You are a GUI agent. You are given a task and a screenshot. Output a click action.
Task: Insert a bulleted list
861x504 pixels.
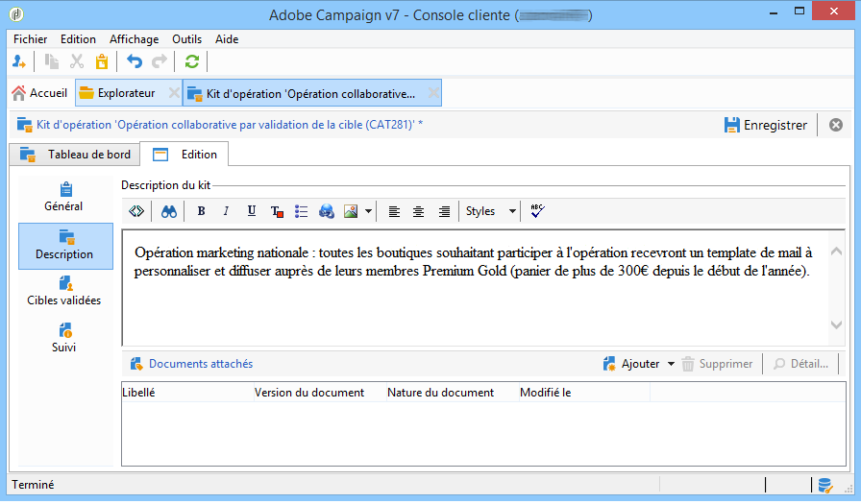[301, 211]
